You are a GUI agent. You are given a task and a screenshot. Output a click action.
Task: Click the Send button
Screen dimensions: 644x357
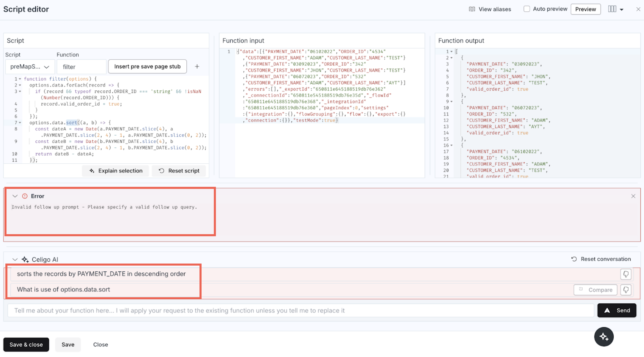click(x=617, y=310)
